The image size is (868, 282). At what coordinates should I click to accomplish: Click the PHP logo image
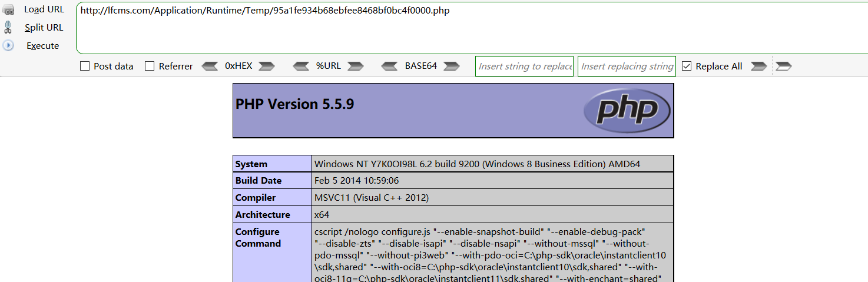pos(627,111)
